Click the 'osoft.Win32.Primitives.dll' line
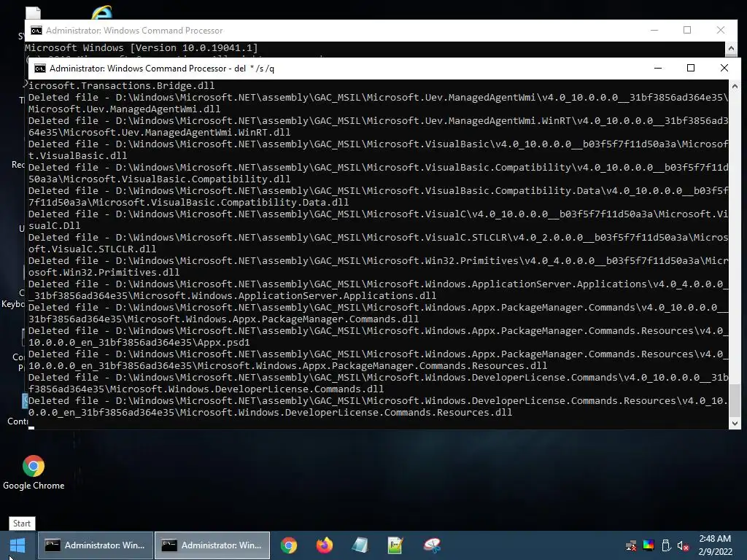This screenshot has height=560, width=747. (x=104, y=273)
